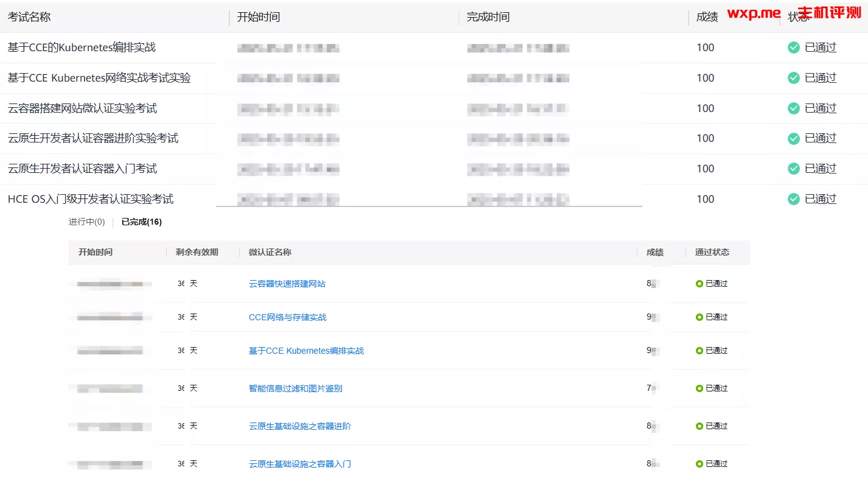
Task: Select exam row 基于CCE Kubernetes网络实战考试实验
Action: coord(434,78)
